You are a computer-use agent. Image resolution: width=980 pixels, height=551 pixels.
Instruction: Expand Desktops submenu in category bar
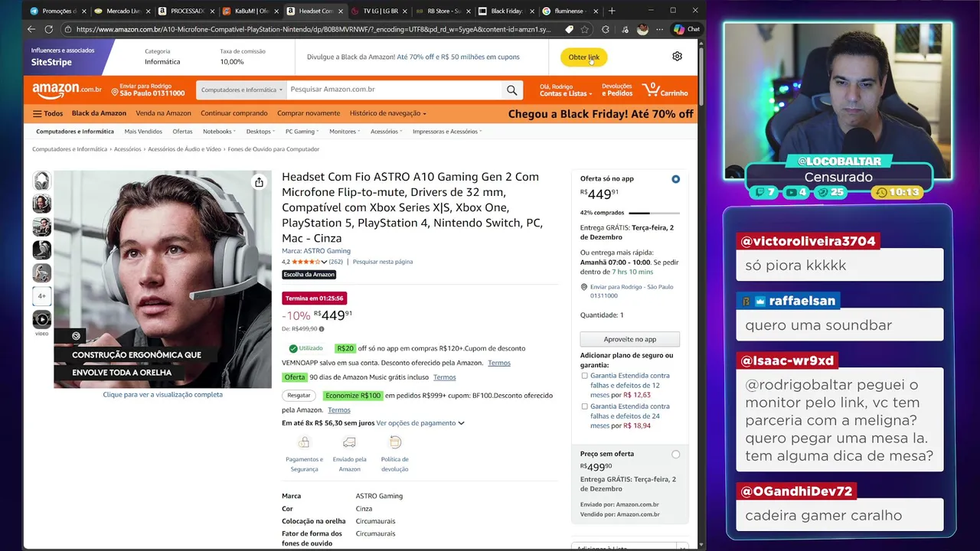(260, 132)
